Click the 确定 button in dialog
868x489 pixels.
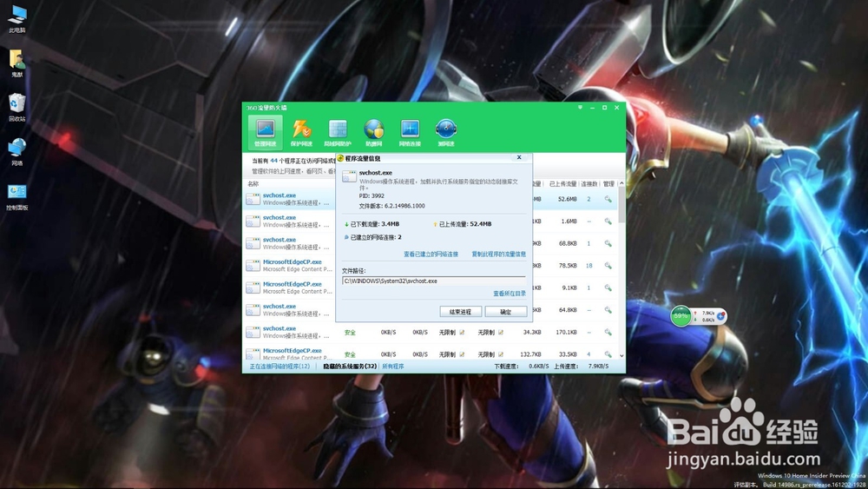click(506, 312)
